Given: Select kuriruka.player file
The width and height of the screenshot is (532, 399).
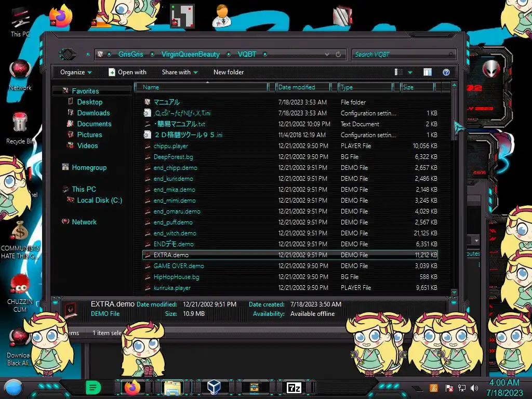Looking at the screenshot, I should (x=172, y=288).
